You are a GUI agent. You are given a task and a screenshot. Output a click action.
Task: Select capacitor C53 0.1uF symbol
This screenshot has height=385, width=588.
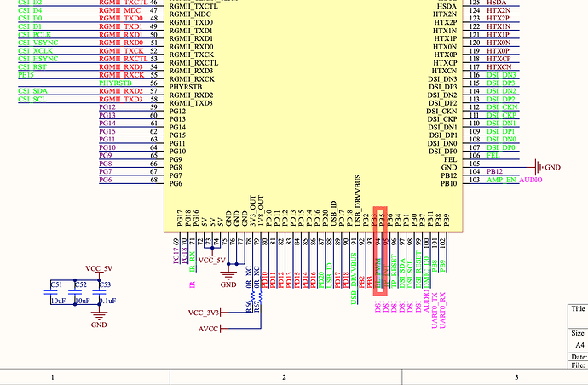click(99, 293)
